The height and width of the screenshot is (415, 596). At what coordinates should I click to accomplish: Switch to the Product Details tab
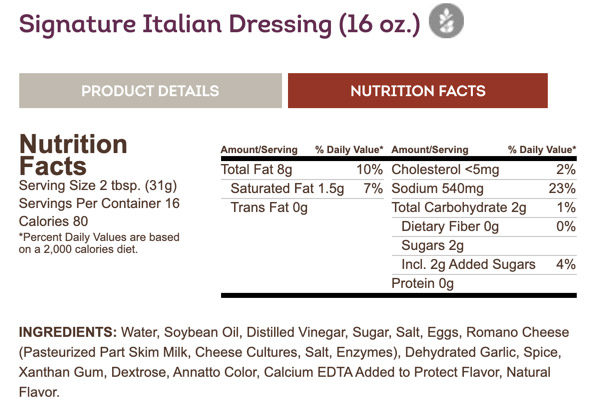coord(151,91)
